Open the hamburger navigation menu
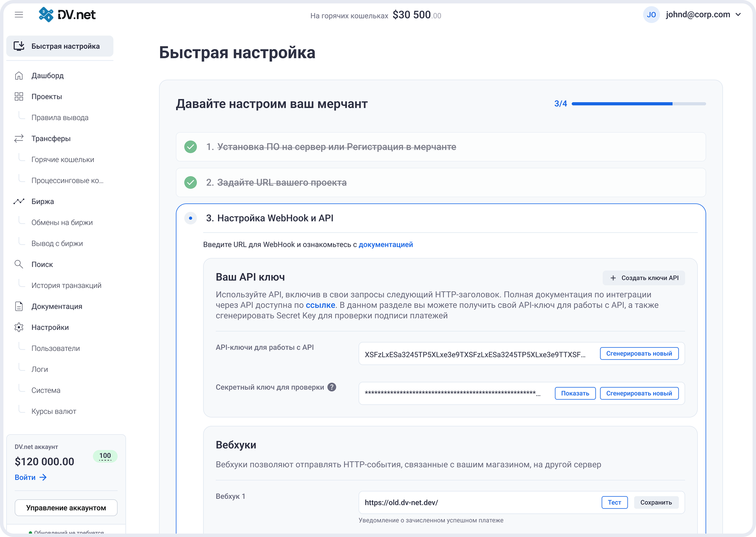This screenshot has width=756, height=537. [19, 14]
